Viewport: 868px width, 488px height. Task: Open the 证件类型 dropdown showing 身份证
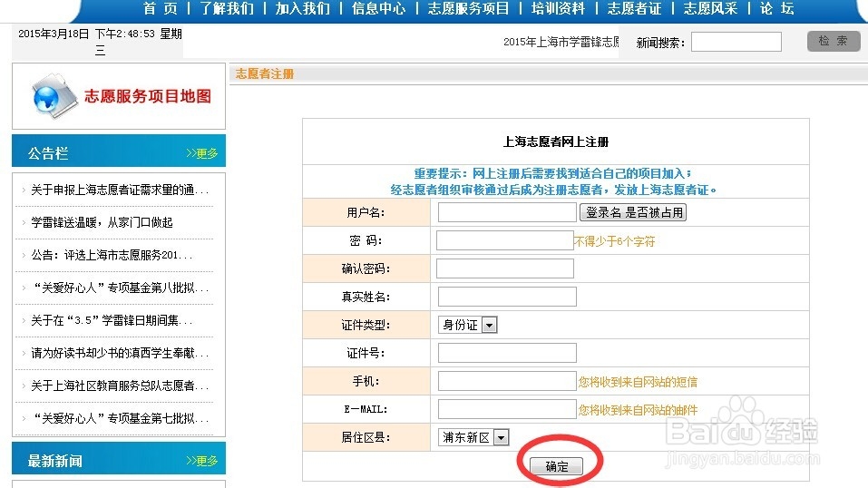[x=467, y=325]
